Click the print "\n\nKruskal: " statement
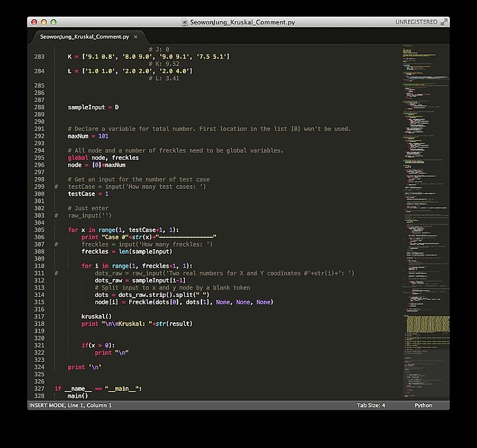This screenshot has width=477, height=448. [137, 324]
